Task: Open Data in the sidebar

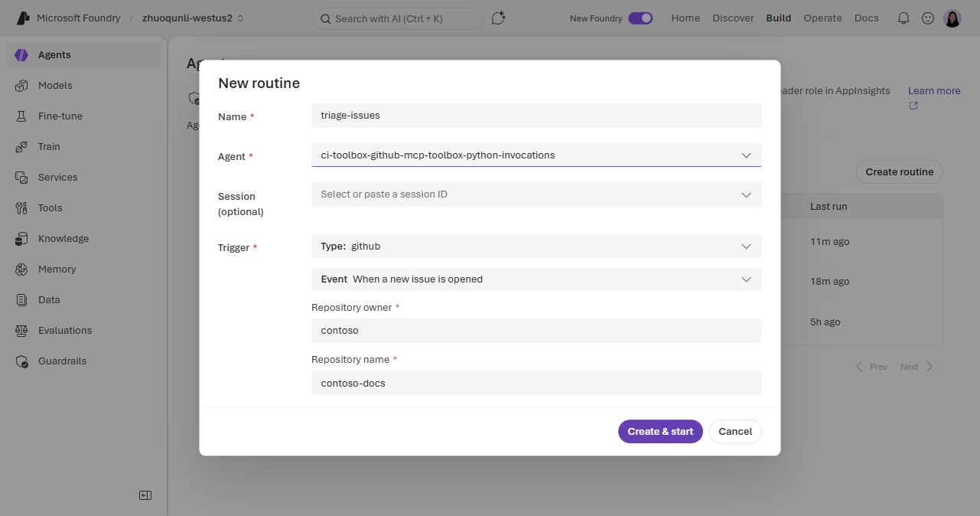Action: pos(83,300)
